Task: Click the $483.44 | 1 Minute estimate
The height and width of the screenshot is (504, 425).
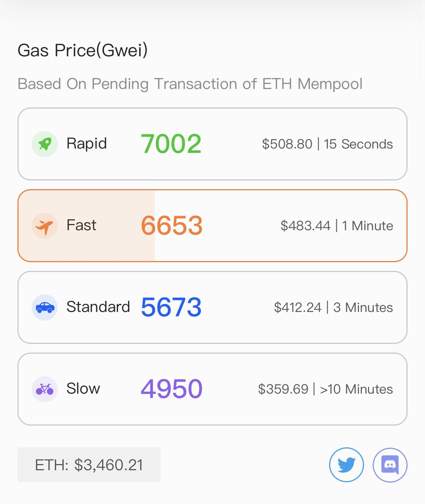Action: pyautogui.click(x=337, y=226)
